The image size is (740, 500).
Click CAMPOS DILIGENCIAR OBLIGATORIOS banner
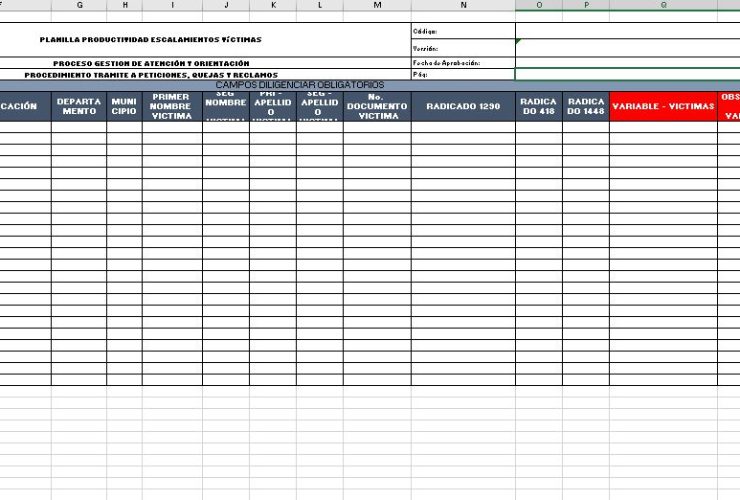(300, 85)
